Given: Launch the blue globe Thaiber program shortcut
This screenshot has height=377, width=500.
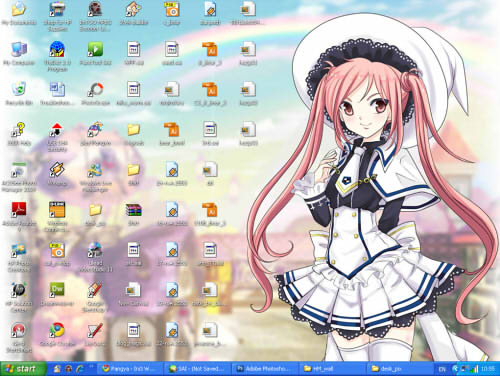Looking at the screenshot, I should point(57,49).
